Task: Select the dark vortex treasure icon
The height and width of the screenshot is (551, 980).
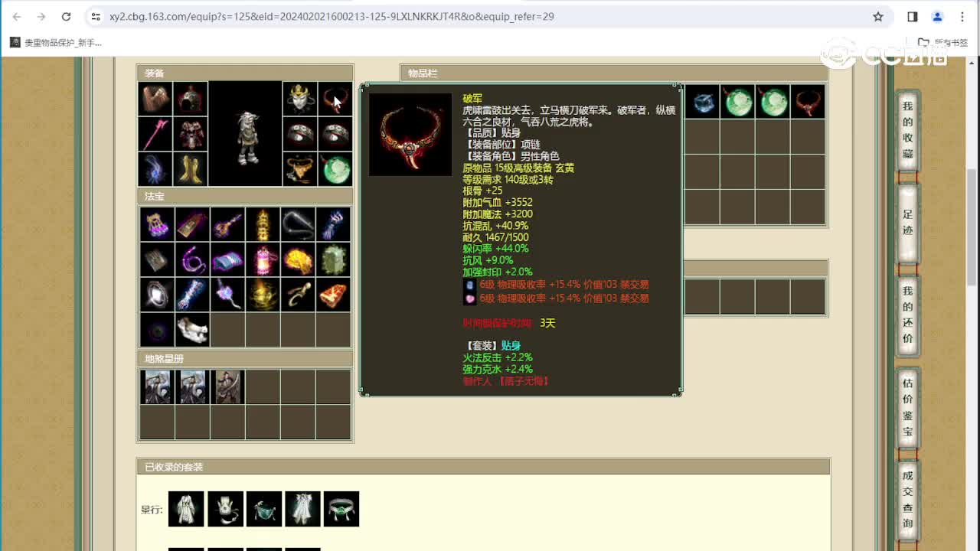Action: click(157, 330)
